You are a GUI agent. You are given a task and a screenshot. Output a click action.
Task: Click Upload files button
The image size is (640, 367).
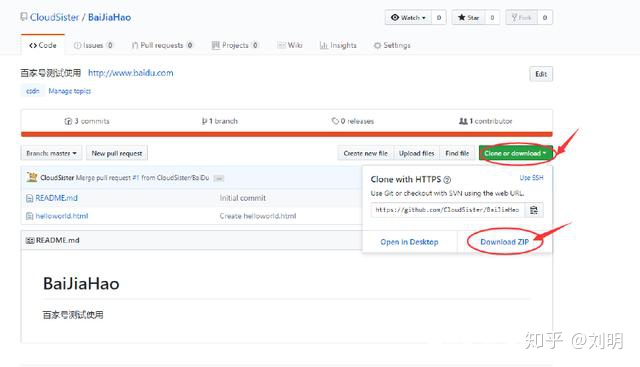tap(416, 153)
